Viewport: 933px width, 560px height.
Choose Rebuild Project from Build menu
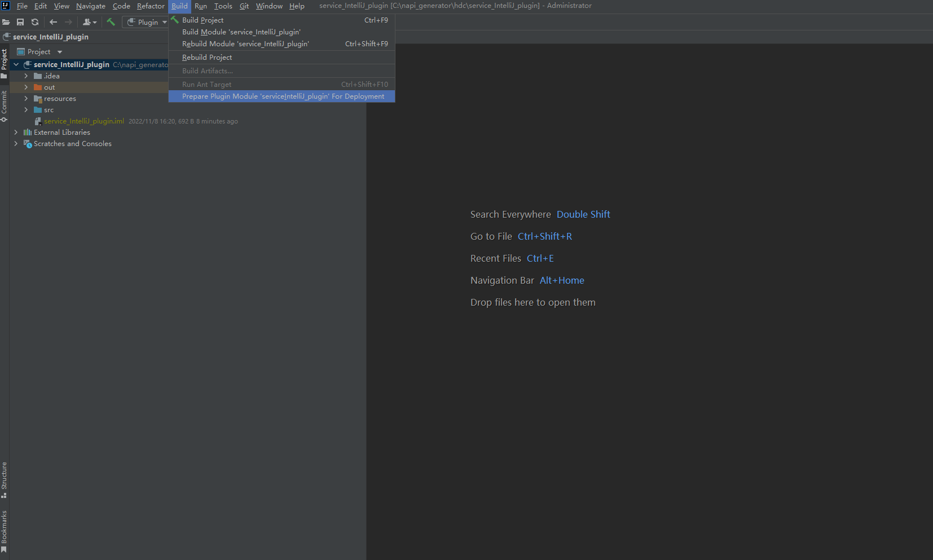207,58
